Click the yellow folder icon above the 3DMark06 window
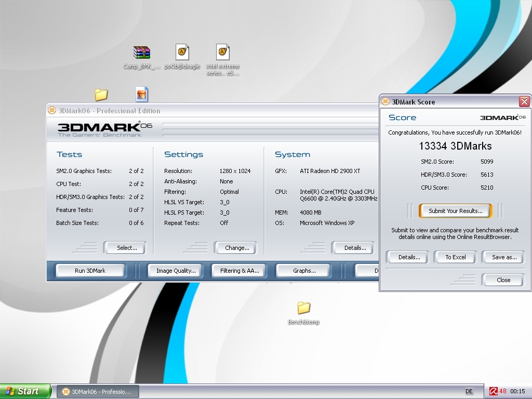The image size is (532, 399). click(101, 95)
